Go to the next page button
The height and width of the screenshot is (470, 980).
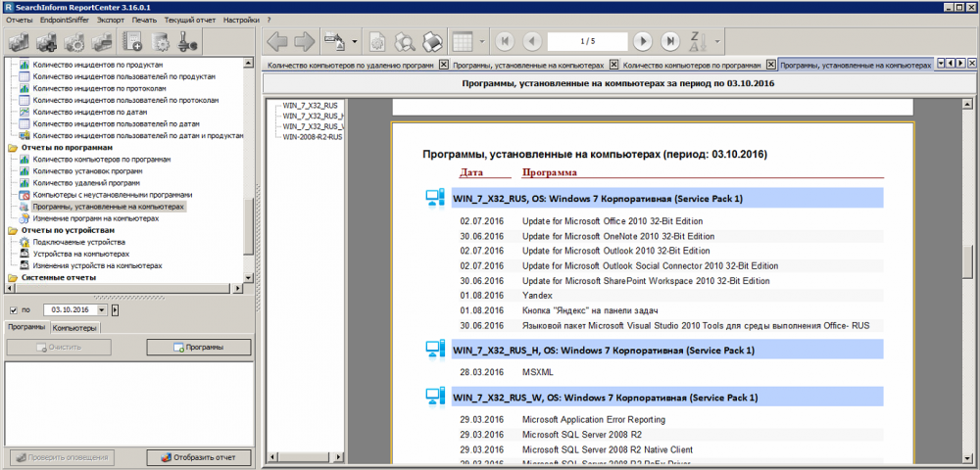[642, 42]
